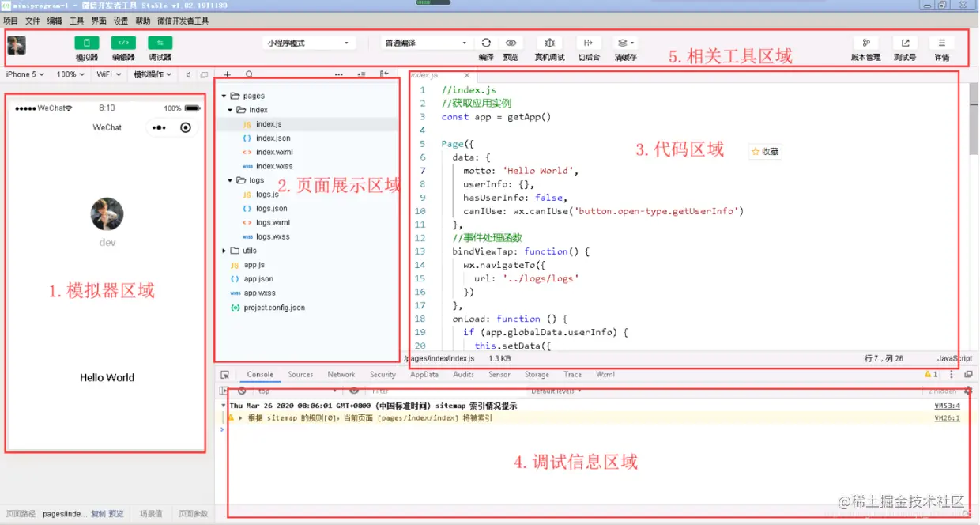
Task: Start 真机调试 remote device debugging
Action: pos(550,43)
